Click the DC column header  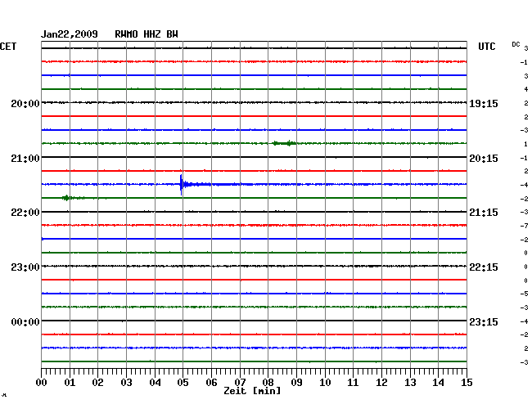[x=516, y=44]
